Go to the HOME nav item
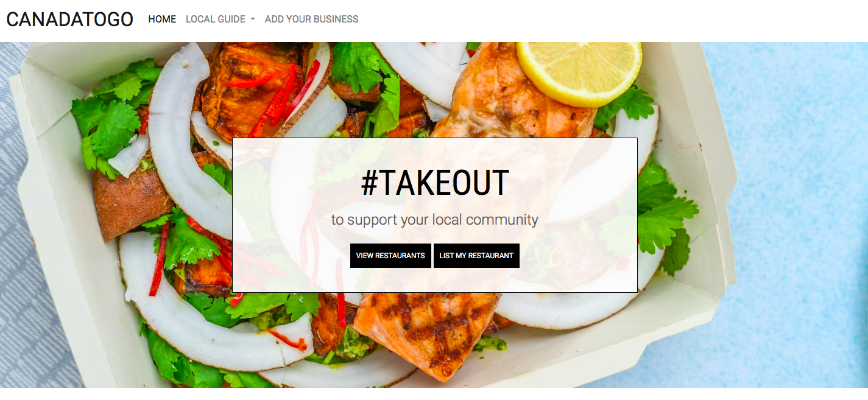The image size is (868, 400). (x=162, y=19)
